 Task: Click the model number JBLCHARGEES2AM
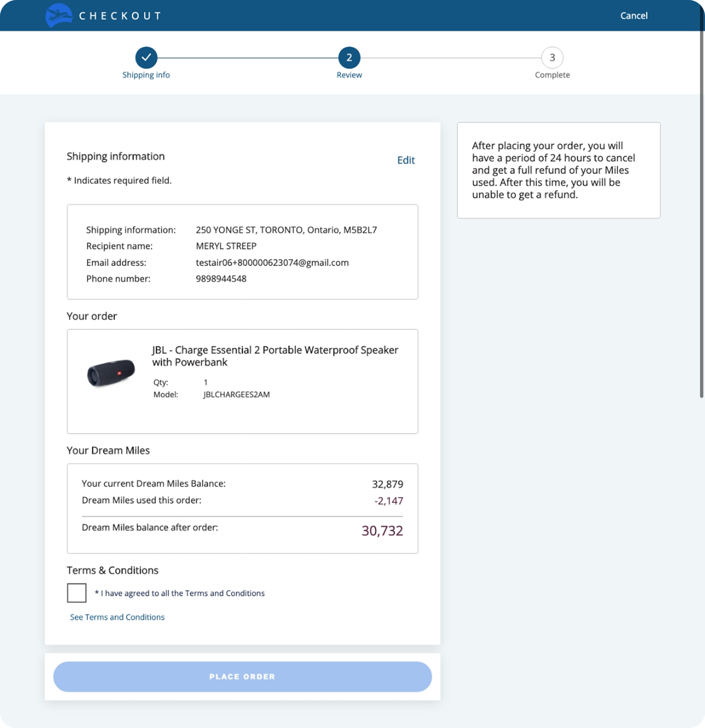coord(236,395)
